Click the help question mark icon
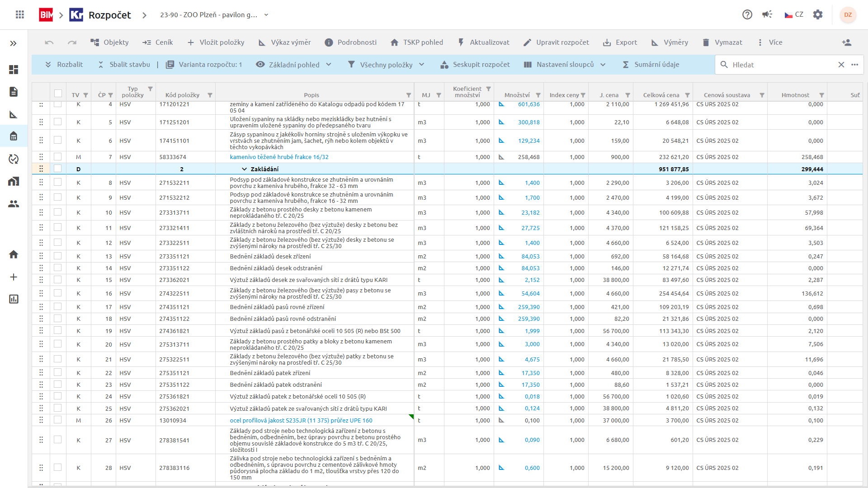Viewport: 868px width, 488px height. [747, 14]
